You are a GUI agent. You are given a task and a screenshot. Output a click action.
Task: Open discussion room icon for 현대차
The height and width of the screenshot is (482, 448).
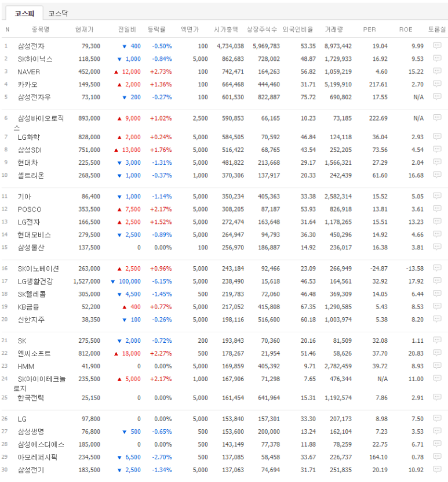(436, 162)
